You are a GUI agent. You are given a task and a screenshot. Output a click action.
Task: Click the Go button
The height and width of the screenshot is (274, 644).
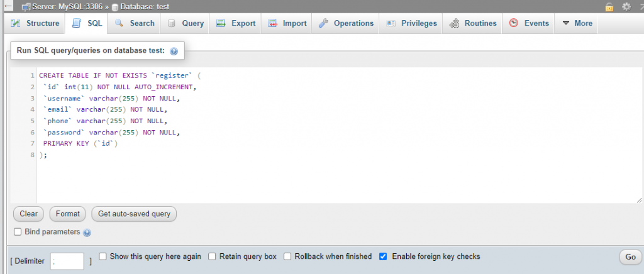coord(630,257)
